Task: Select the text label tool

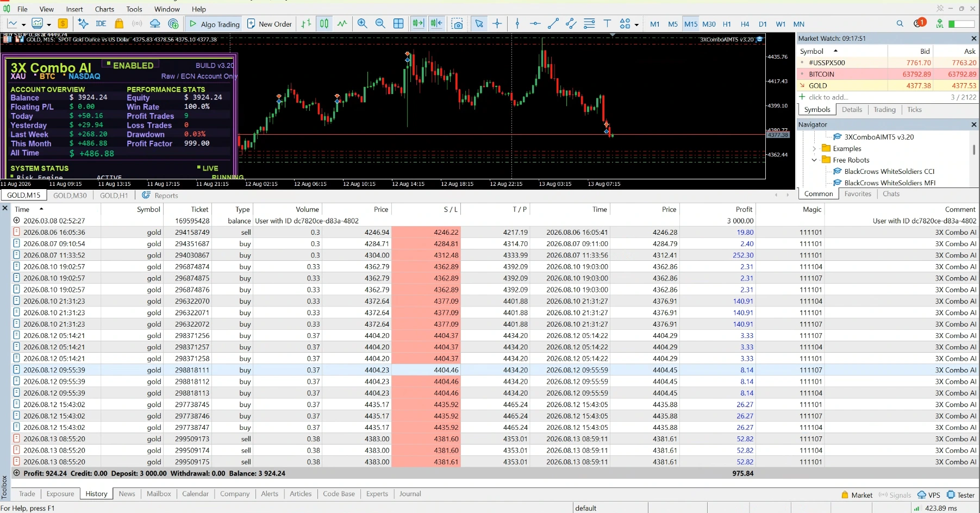Action: tap(607, 23)
